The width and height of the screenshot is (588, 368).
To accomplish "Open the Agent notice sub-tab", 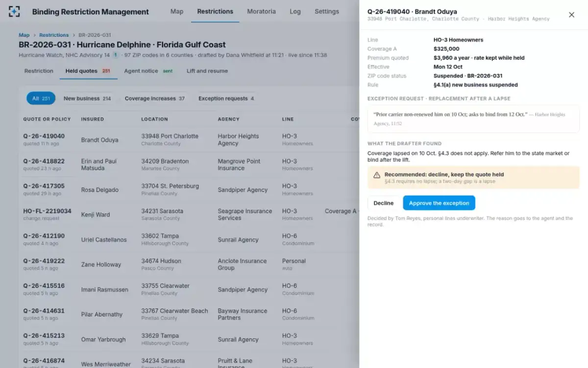I will (148, 71).
